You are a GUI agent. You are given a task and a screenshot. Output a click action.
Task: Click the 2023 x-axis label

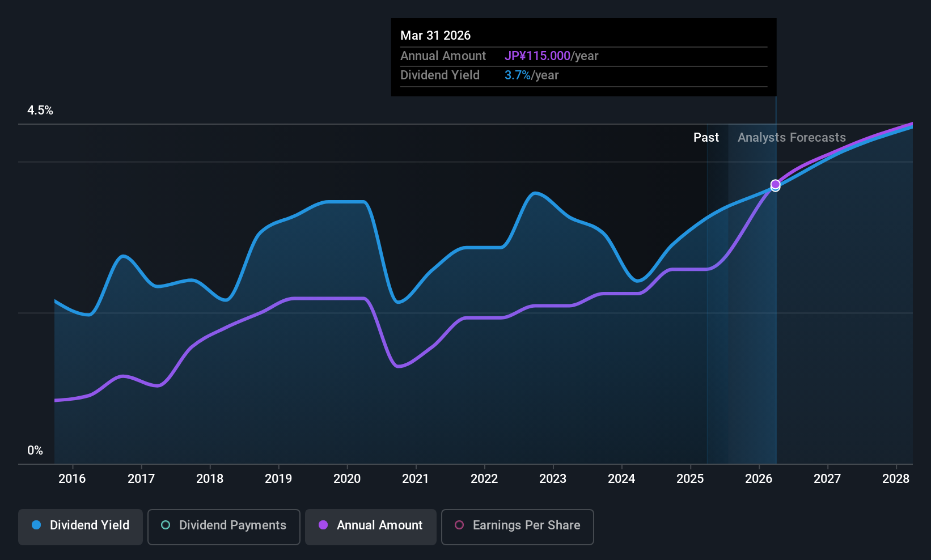click(553, 479)
